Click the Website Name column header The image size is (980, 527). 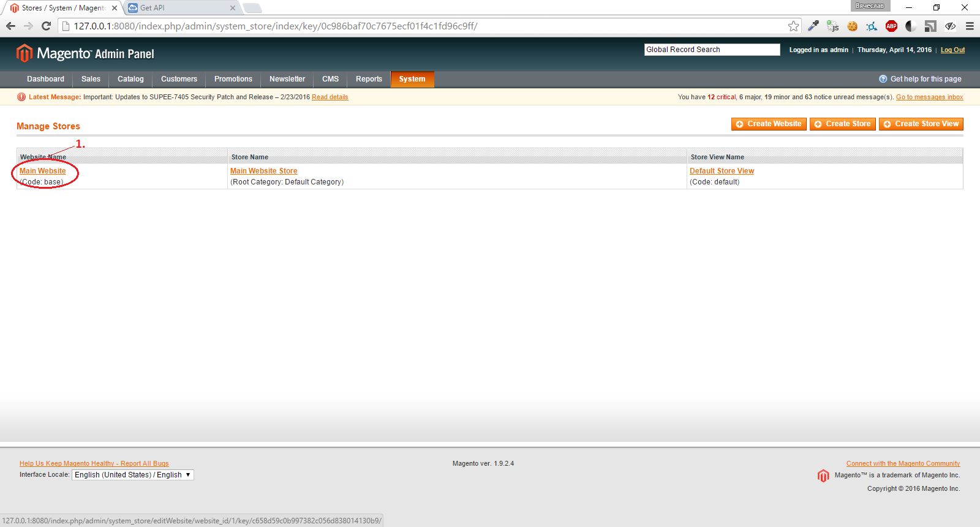[x=122, y=157]
